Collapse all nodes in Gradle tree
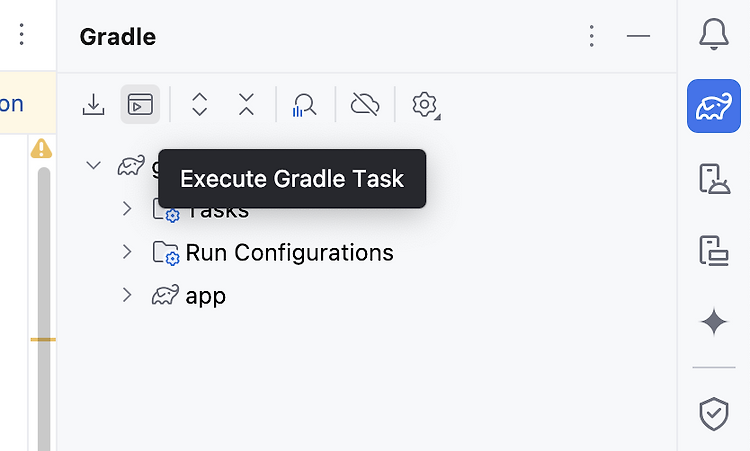The height and width of the screenshot is (451, 750). click(x=246, y=104)
